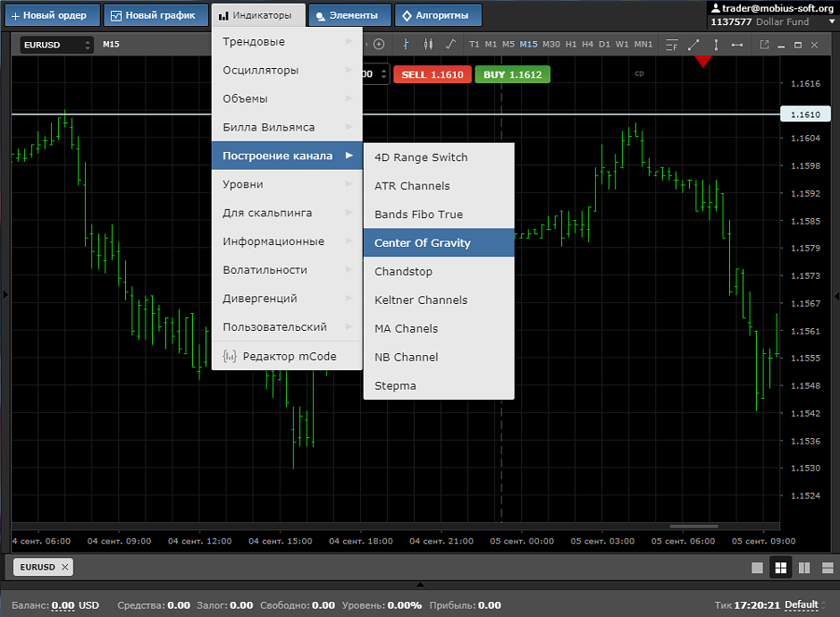Select M5 timeframe
This screenshot has height=617, width=840.
point(508,45)
